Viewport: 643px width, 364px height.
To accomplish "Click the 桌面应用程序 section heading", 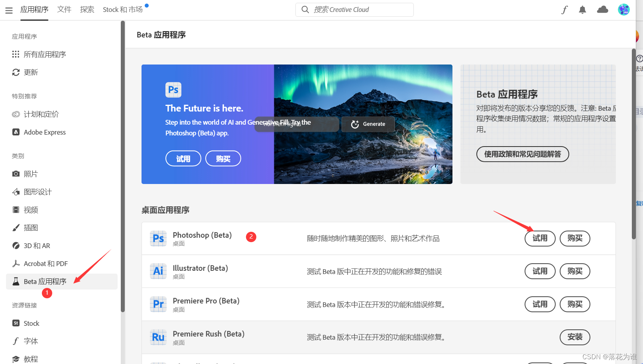I will (x=165, y=210).
